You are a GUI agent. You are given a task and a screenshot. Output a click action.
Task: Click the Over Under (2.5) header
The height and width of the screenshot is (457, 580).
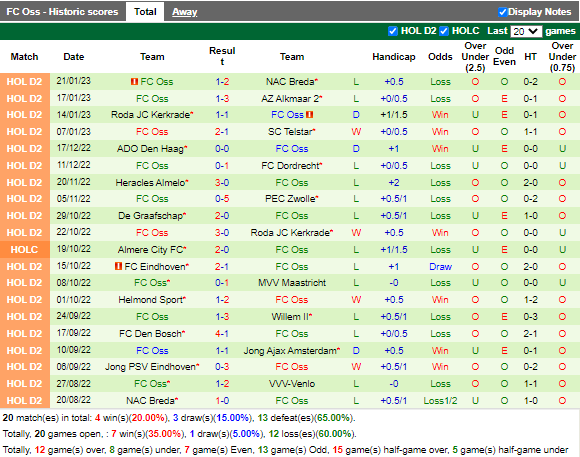[x=475, y=57]
